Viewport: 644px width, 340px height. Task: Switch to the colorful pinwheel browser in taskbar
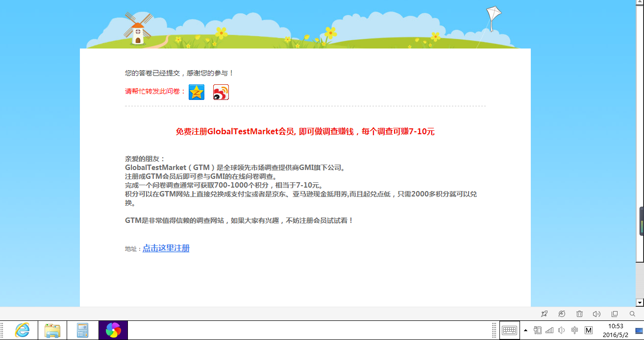[113, 330]
